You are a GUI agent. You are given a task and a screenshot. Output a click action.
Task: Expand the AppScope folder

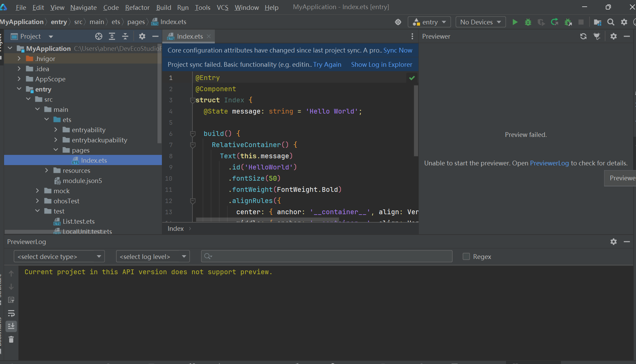(x=19, y=79)
